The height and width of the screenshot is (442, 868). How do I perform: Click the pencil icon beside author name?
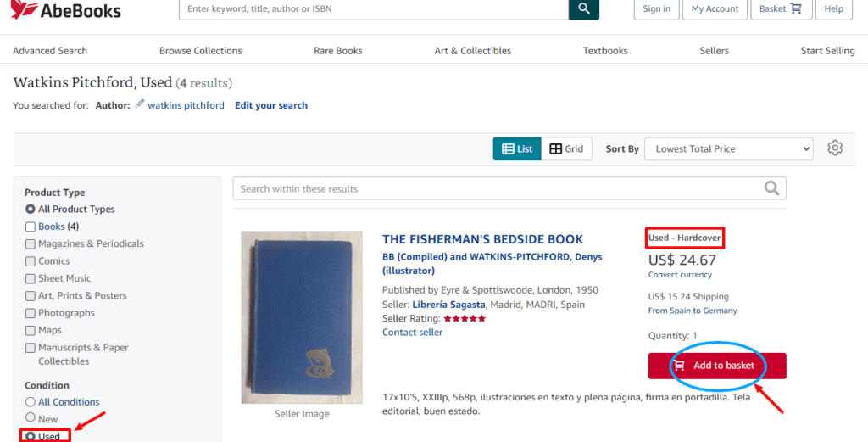point(140,104)
